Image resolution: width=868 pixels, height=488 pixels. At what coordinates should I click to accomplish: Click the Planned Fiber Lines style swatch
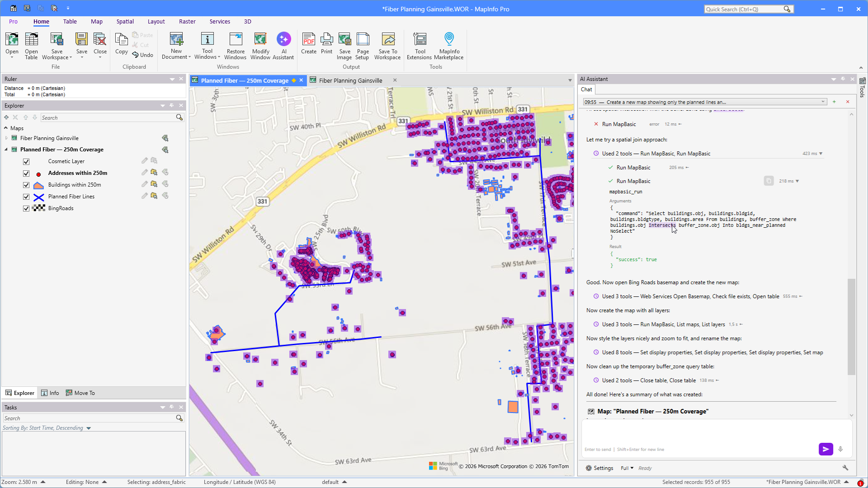(39, 197)
